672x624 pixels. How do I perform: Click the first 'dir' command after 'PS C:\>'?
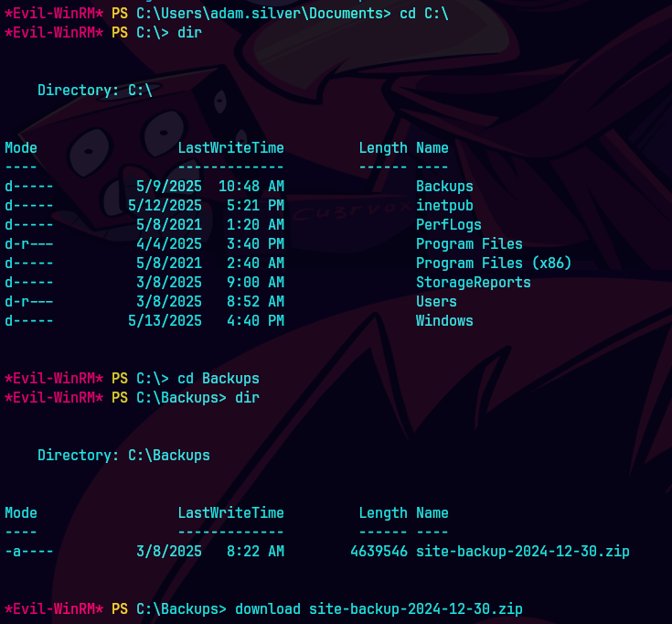click(190, 33)
